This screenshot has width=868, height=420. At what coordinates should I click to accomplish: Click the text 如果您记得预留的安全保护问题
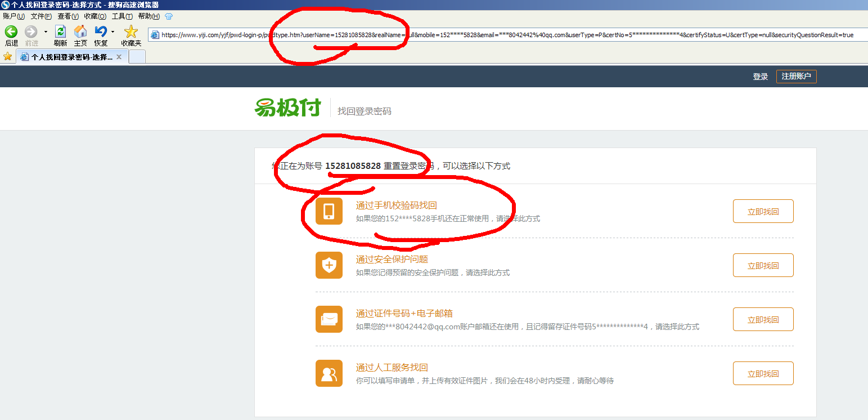(433, 272)
